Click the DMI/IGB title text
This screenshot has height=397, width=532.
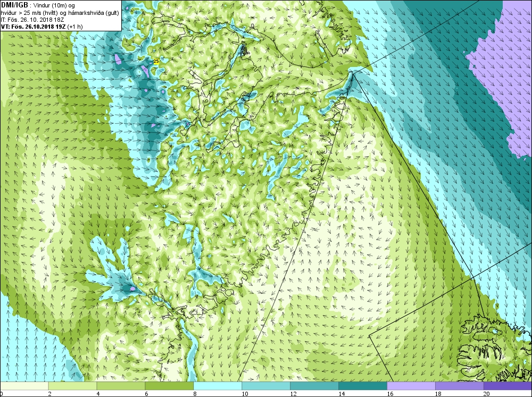[15, 5]
